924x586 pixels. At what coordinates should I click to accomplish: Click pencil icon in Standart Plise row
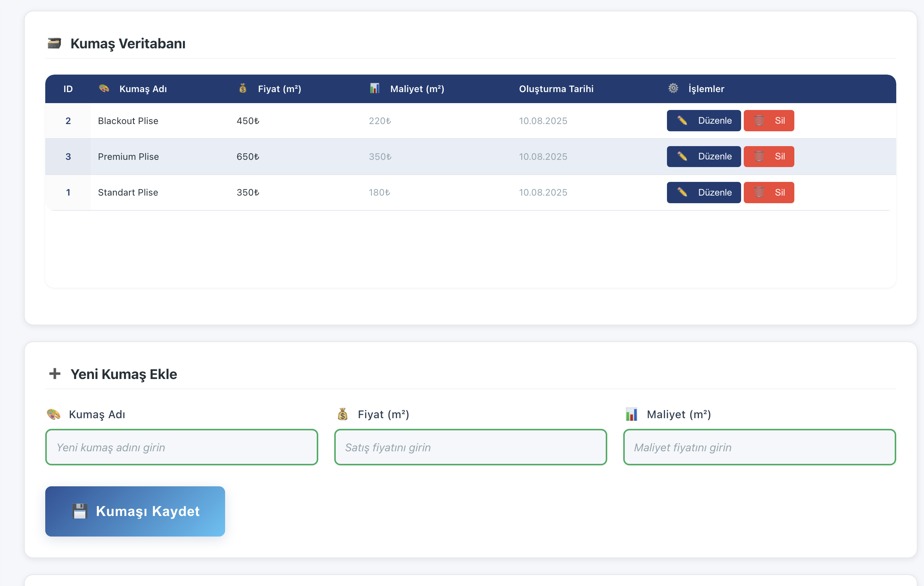(x=682, y=192)
